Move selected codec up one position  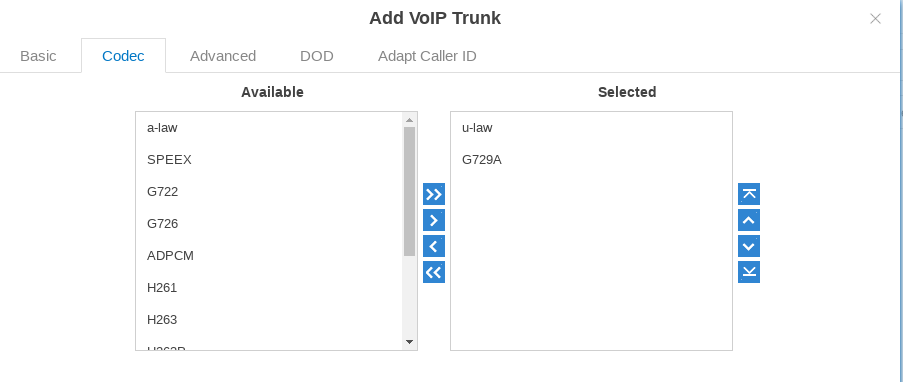pos(749,220)
